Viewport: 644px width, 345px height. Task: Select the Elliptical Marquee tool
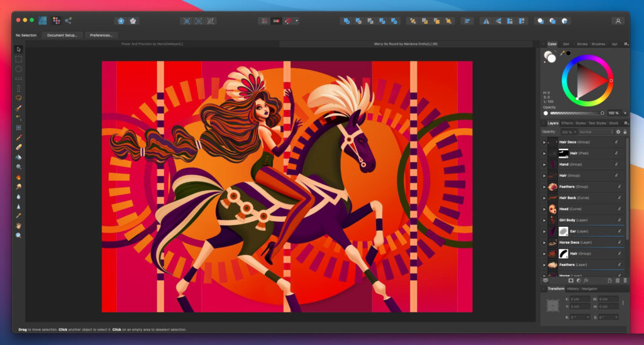18,69
